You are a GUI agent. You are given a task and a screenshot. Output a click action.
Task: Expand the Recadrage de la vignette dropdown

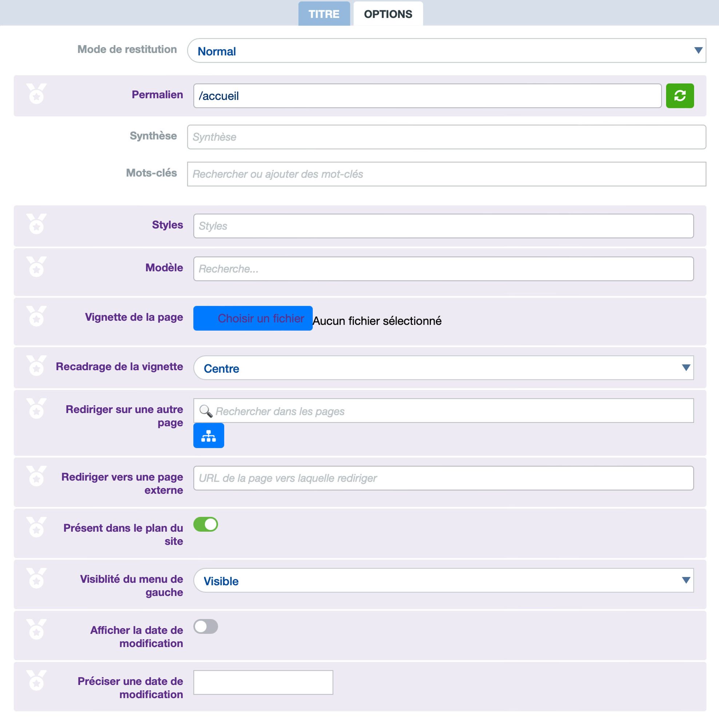(x=443, y=368)
